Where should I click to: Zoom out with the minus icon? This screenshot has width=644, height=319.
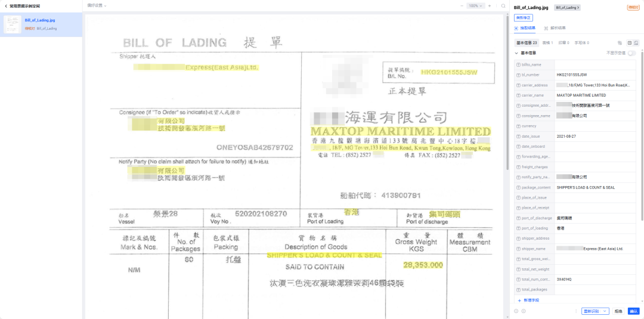pyautogui.click(x=462, y=6)
